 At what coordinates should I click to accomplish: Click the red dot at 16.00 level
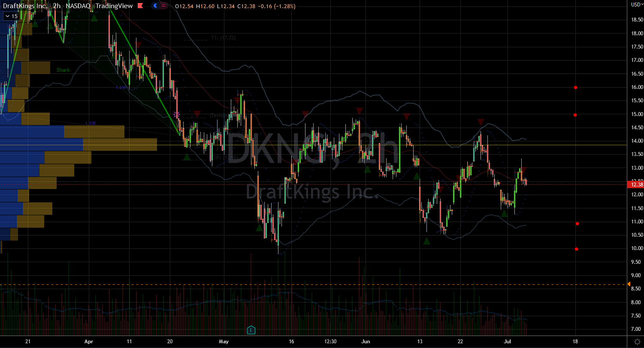click(x=575, y=87)
